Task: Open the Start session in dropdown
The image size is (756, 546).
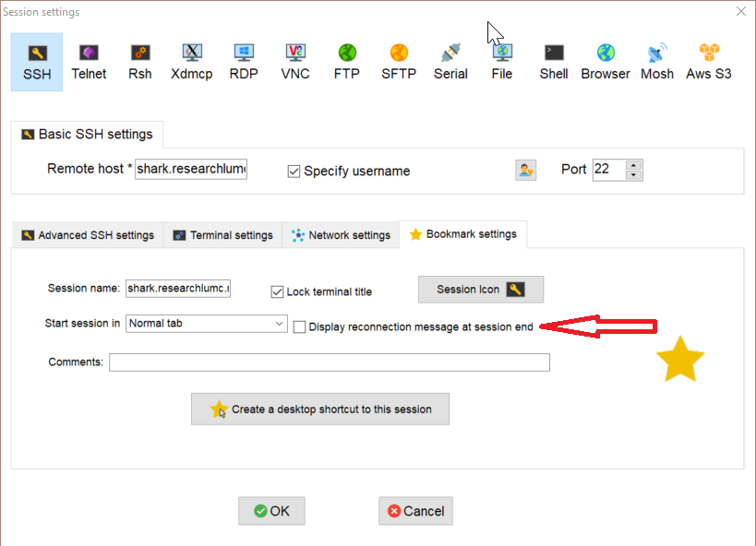Action: 280,324
